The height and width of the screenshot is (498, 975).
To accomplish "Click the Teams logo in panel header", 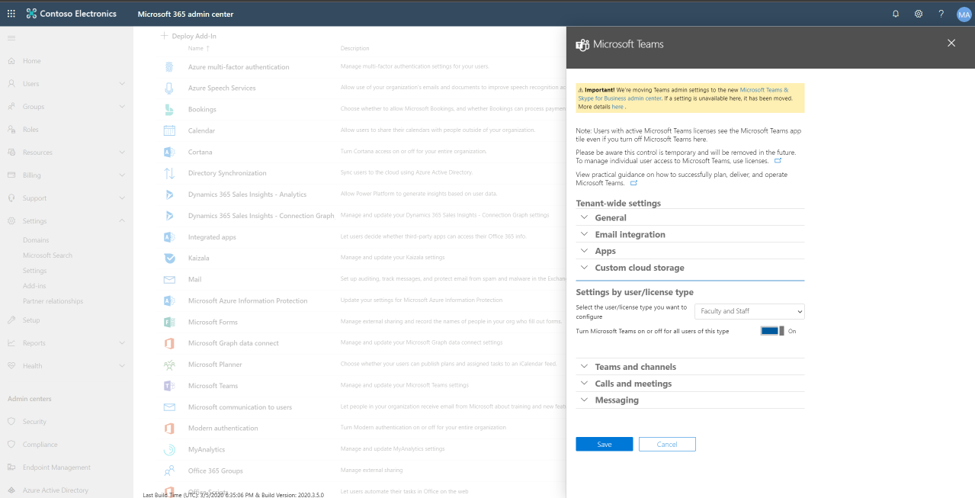I will click(x=583, y=45).
